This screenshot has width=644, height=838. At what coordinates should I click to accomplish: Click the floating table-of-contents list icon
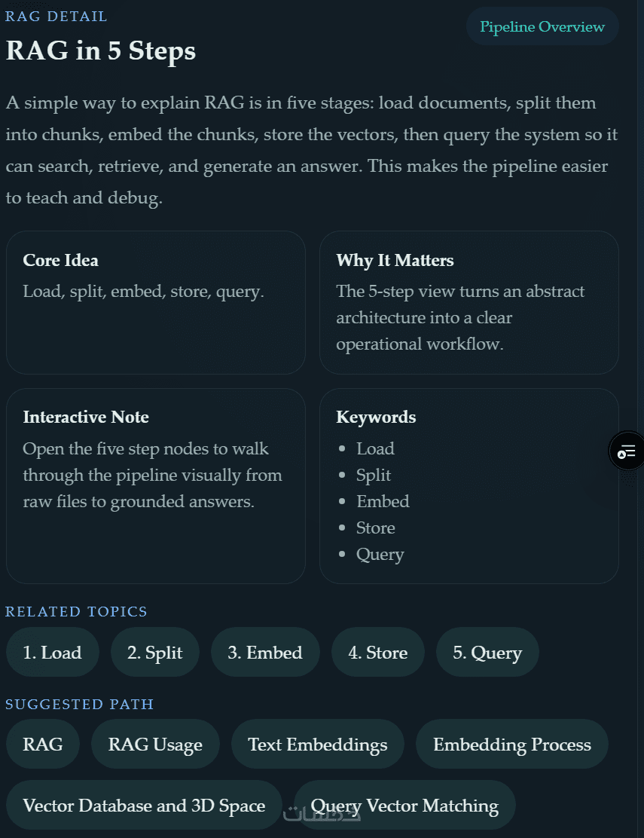coord(627,451)
